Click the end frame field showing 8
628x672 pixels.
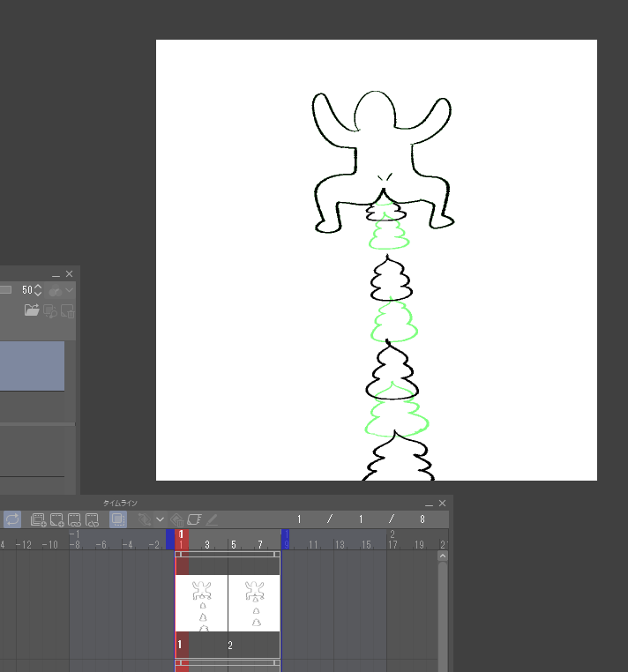tap(422, 519)
